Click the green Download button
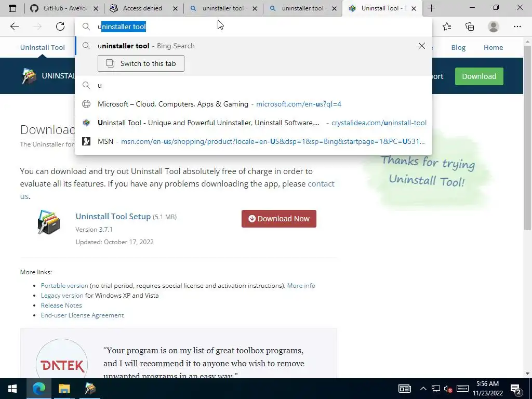The image size is (532, 399). pyautogui.click(x=479, y=76)
